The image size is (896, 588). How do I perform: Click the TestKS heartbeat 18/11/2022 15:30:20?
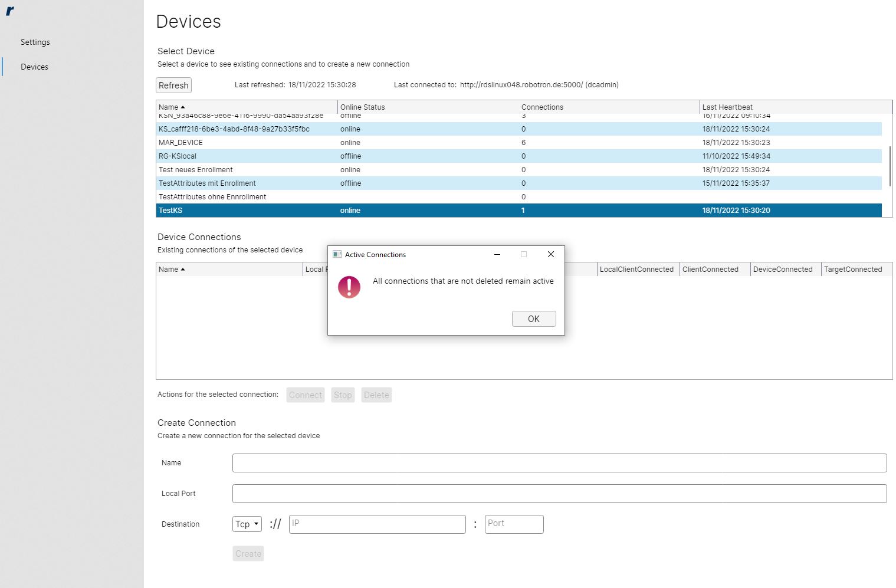(x=736, y=211)
